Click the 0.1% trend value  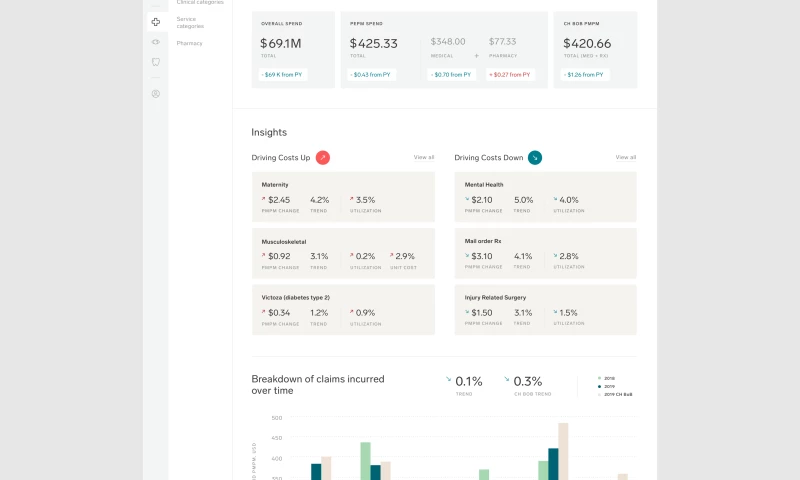click(x=468, y=382)
